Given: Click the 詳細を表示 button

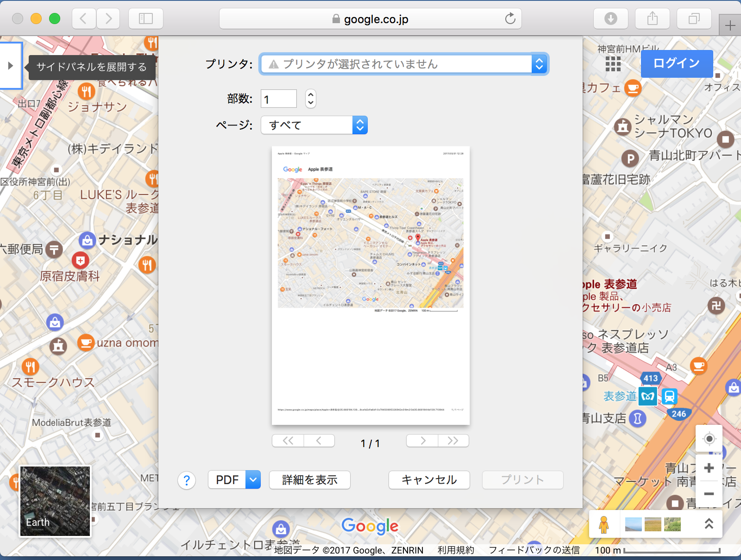Looking at the screenshot, I should pos(309,480).
